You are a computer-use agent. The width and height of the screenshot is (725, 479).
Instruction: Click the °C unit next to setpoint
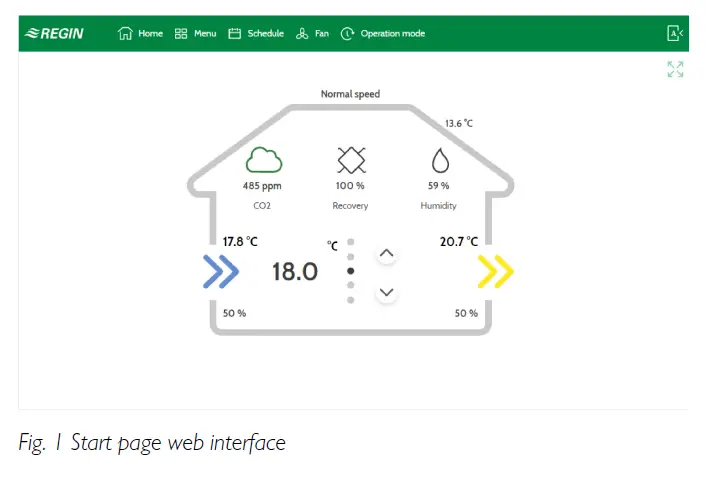(332, 245)
